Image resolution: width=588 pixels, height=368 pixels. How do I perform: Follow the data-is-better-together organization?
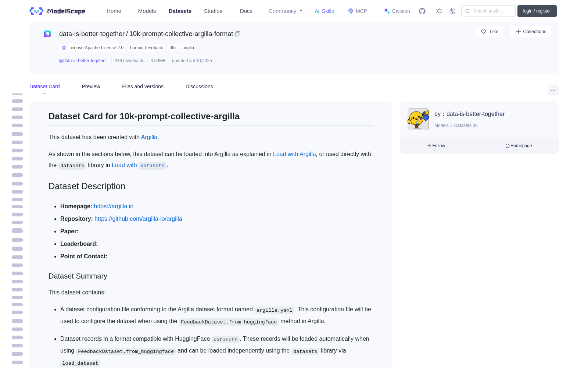click(436, 146)
